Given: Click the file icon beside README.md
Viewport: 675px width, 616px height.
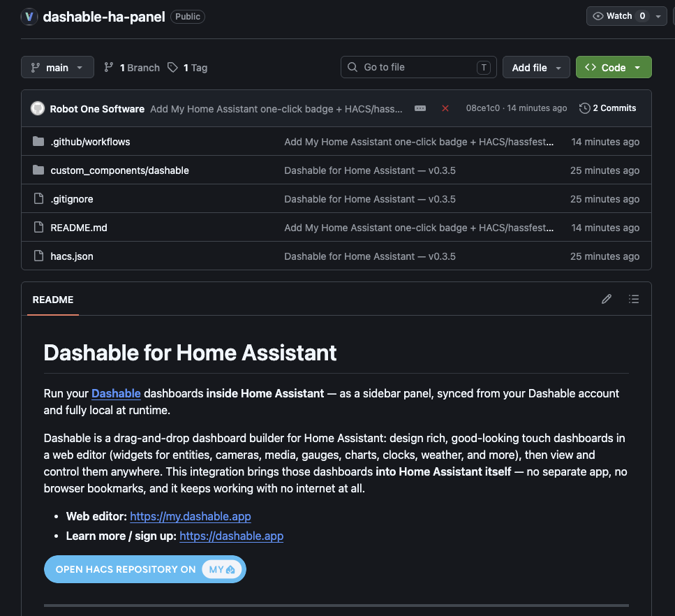Looking at the screenshot, I should (x=38, y=227).
